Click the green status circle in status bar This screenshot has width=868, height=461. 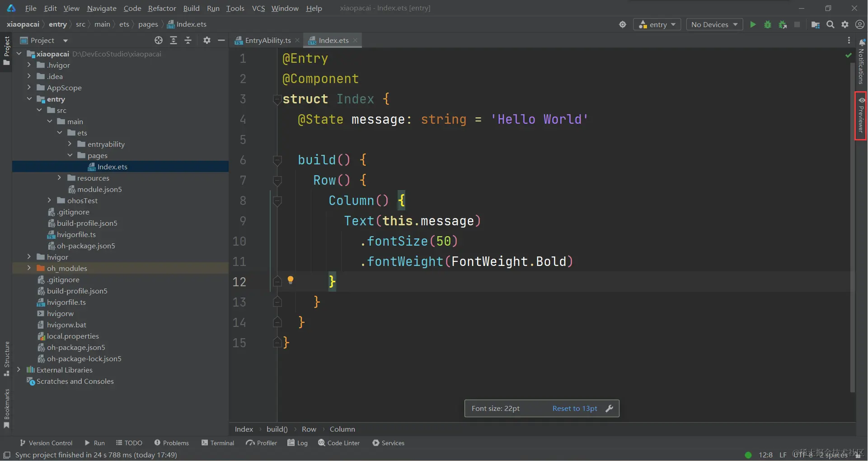click(x=748, y=455)
